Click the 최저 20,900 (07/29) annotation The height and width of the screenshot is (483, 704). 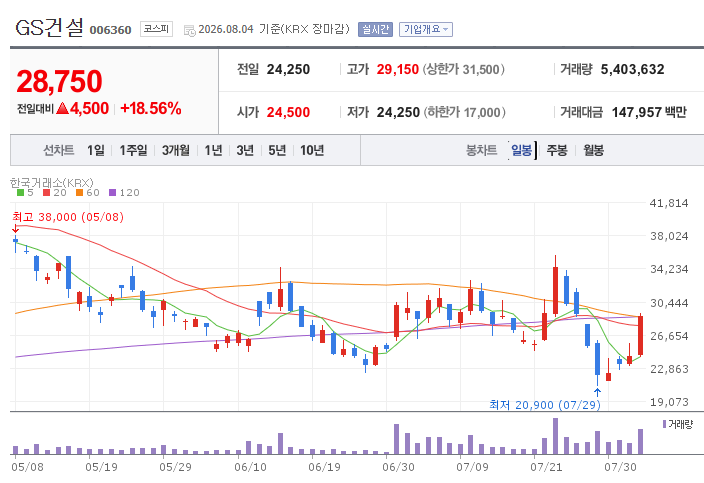tap(545, 405)
